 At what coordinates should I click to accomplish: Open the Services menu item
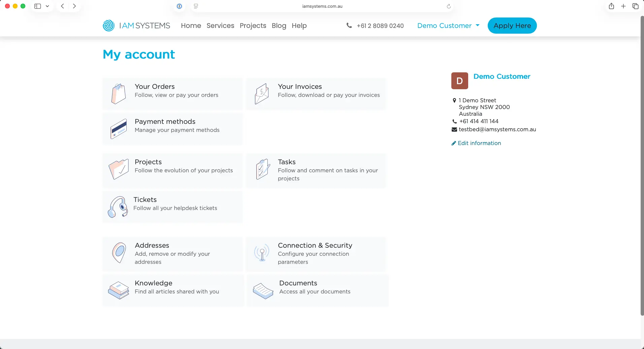[220, 26]
